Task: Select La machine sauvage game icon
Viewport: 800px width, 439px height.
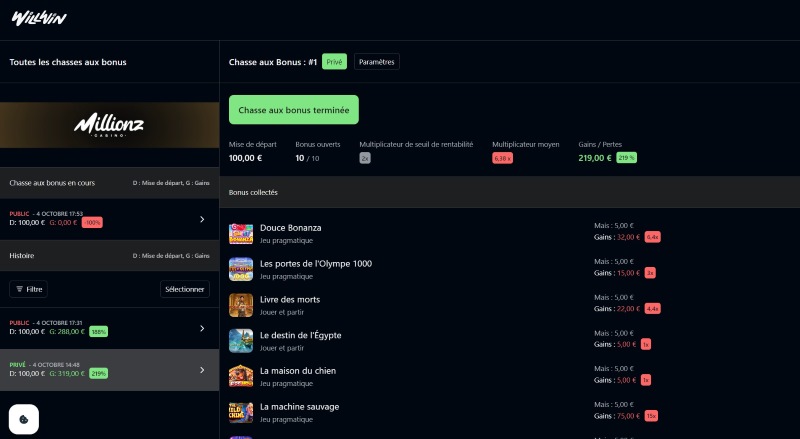Action: pyautogui.click(x=240, y=412)
